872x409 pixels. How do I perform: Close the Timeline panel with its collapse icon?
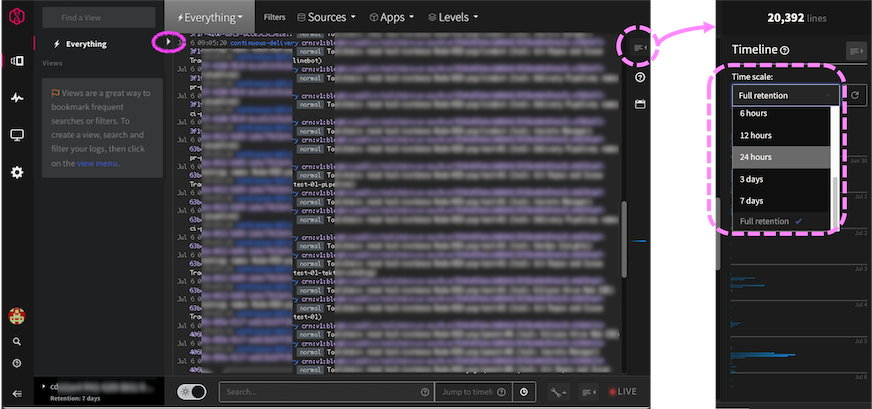coord(855,51)
